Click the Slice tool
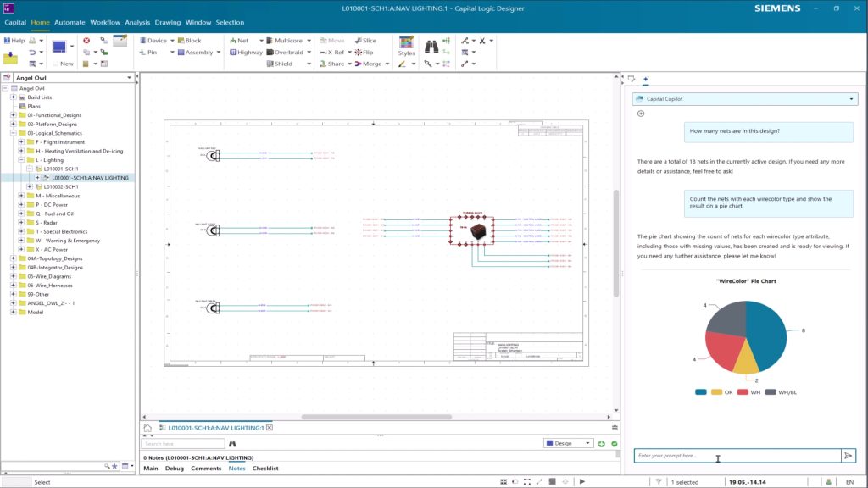 pyautogui.click(x=365, y=41)
